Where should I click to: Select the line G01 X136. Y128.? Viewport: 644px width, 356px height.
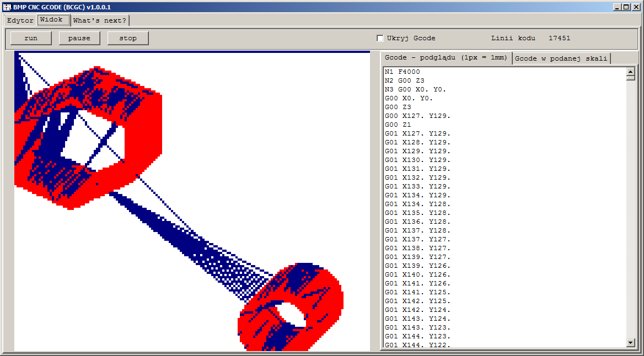point(418,222)
